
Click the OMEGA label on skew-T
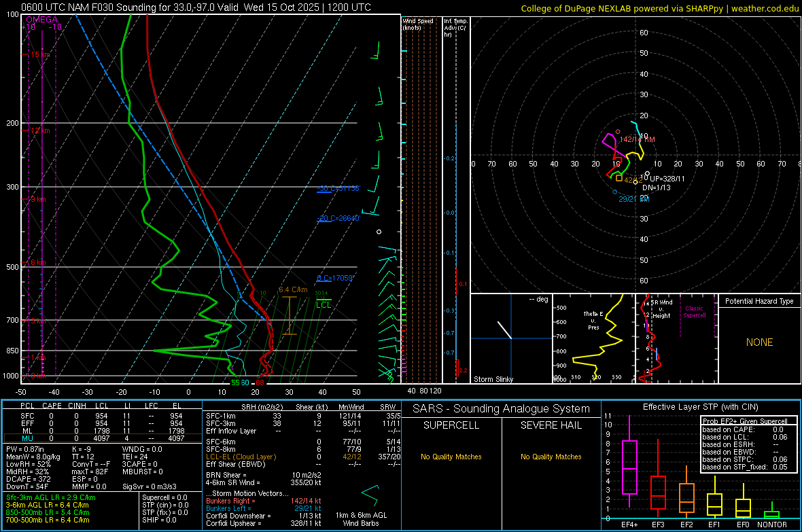(42, 20)
